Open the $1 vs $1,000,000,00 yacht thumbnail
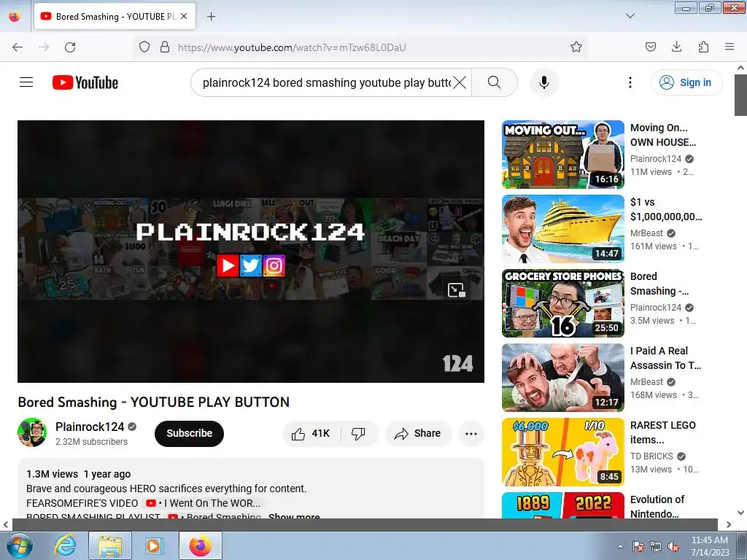This screenshot has width=747, height=560. pos(562,228)
